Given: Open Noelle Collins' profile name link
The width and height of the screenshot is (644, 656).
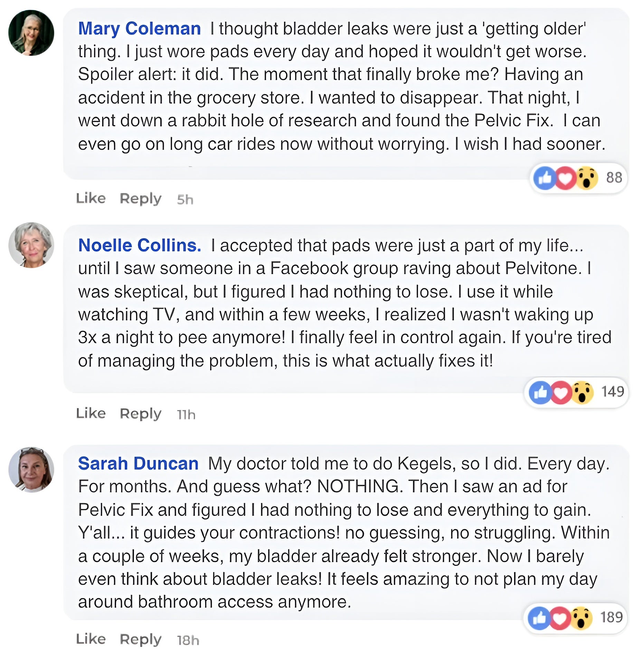Looking at the screenshot, I should 140,245.
